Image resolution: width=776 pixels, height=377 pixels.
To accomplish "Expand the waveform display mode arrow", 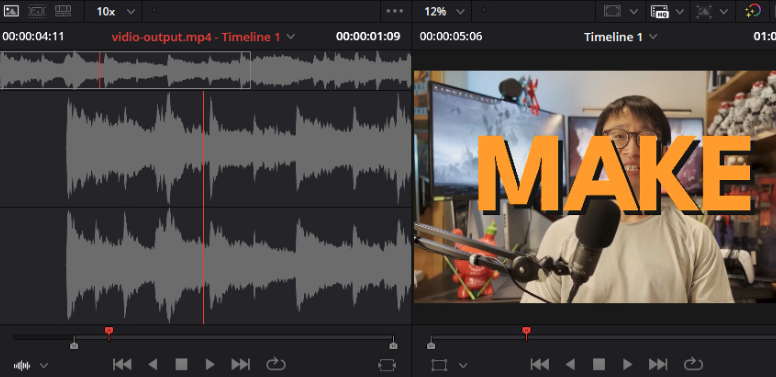I will tap(44, 366).
